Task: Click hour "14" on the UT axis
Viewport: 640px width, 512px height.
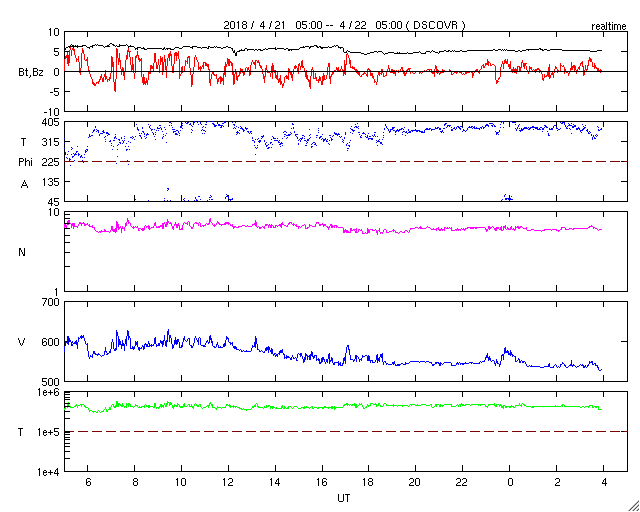Action: click(x=275, y=482)
